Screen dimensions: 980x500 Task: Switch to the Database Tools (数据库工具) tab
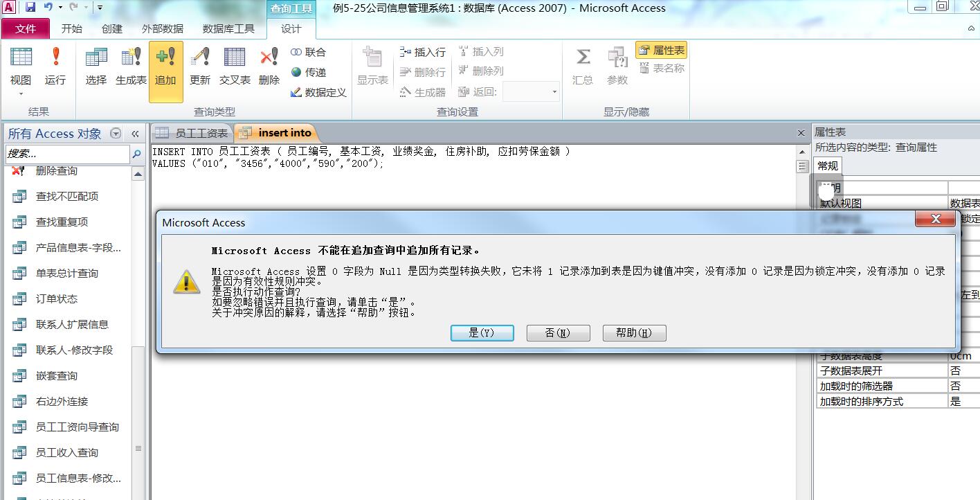click(228, 28)
